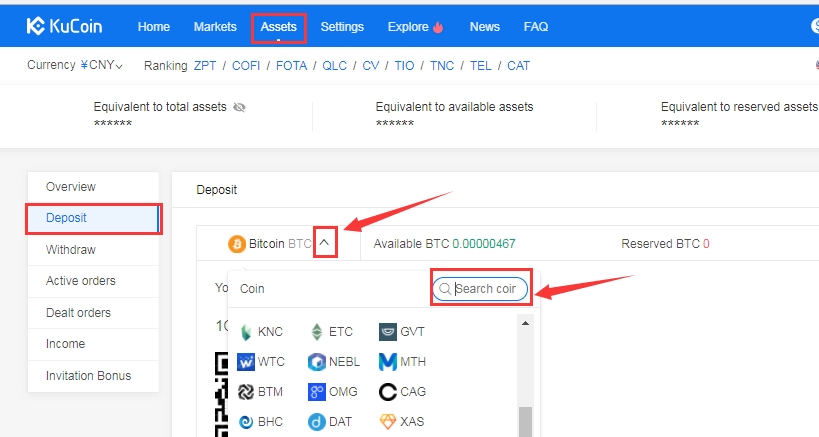Open Income in the sidebar
Screen dimensions: 819x437
(93, 344)
